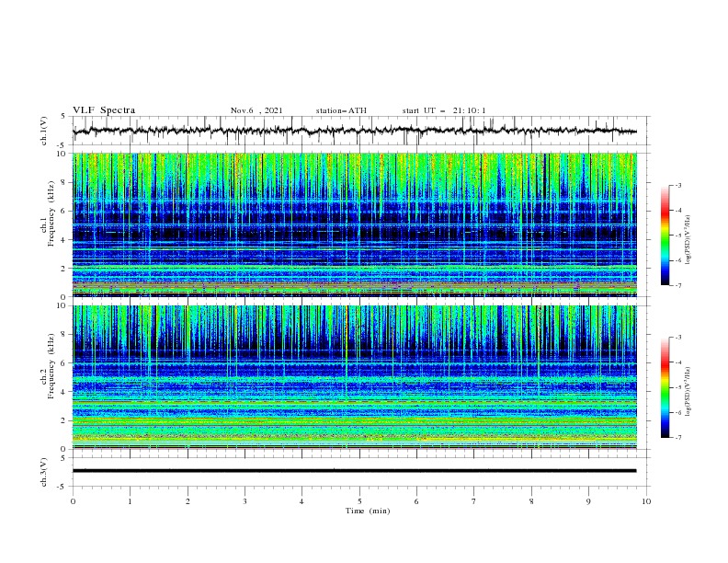
Task: Click the "VLF Spectra" plot title
Action: coord(104,110)
